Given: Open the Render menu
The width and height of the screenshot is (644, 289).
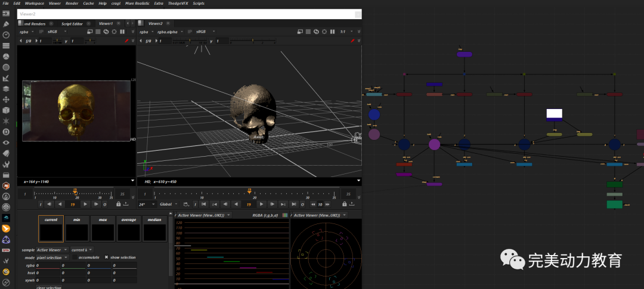Looking at the screenshot, I should coord(72,3).
